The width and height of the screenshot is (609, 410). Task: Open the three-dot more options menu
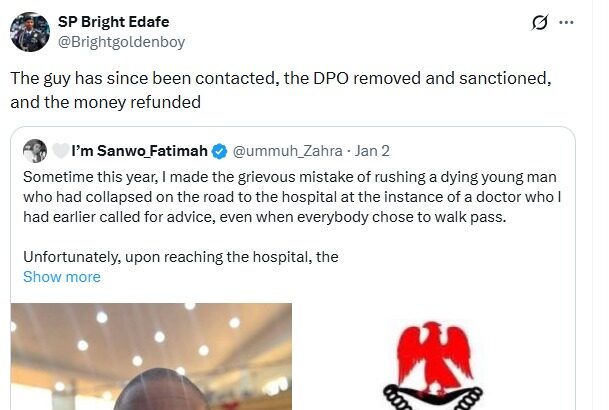567,22
